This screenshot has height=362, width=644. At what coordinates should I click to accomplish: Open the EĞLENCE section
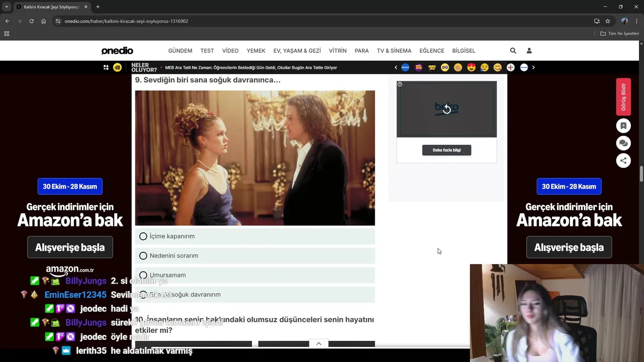pyautogui.click(x=432, y=51)
